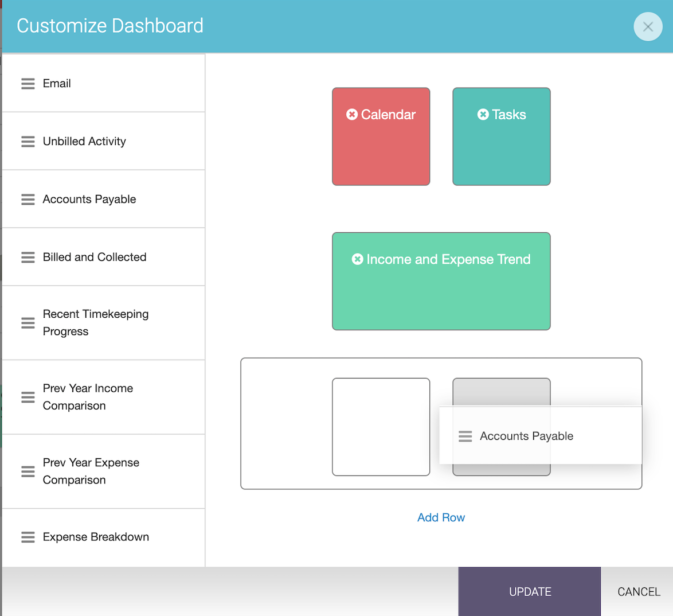Click the Prev Year Income Comparison drag handle
This screenshot has width=673, height=616.
28,397
